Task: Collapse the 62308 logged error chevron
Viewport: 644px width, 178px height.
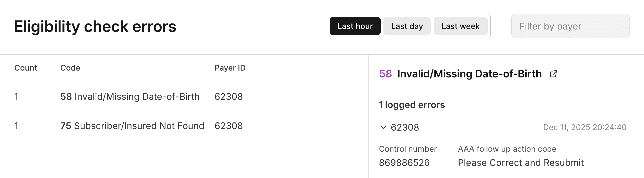Action: coord(383,127)
